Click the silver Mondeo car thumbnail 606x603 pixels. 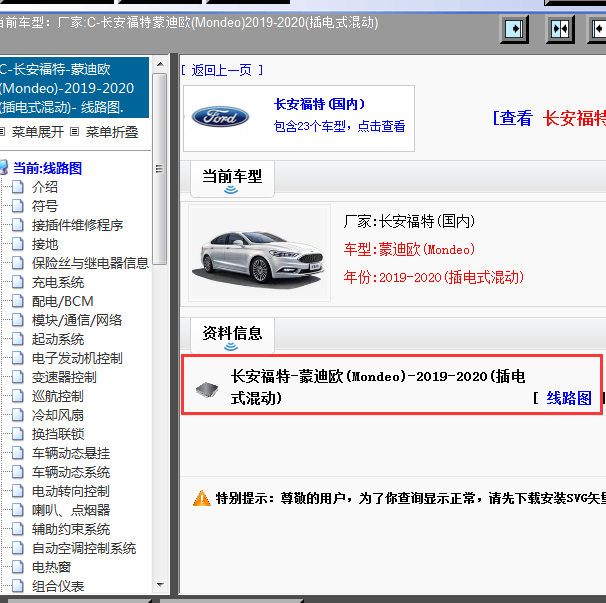pos(259,253)
